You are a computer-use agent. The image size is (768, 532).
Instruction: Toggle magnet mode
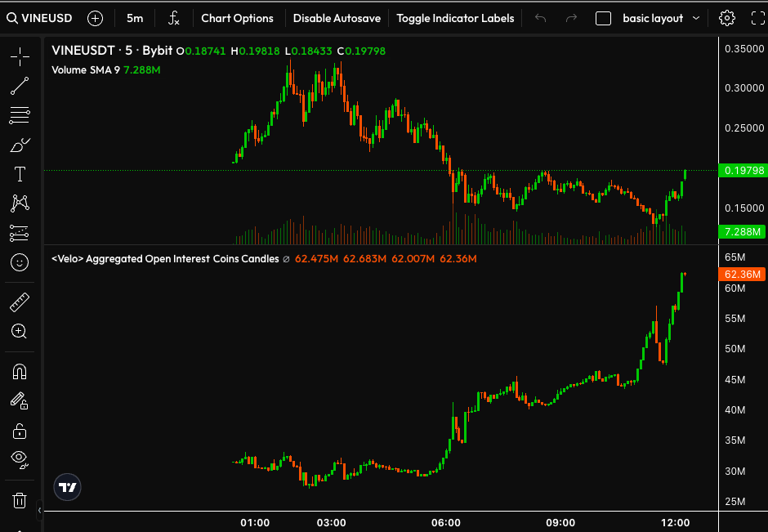pos(20,373)
